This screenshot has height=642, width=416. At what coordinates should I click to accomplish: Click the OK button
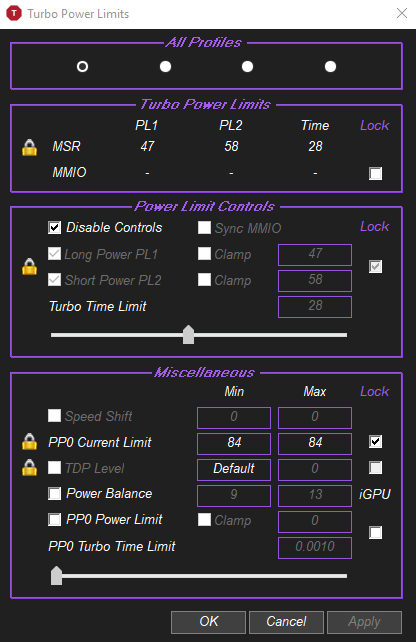coord(208,622)
